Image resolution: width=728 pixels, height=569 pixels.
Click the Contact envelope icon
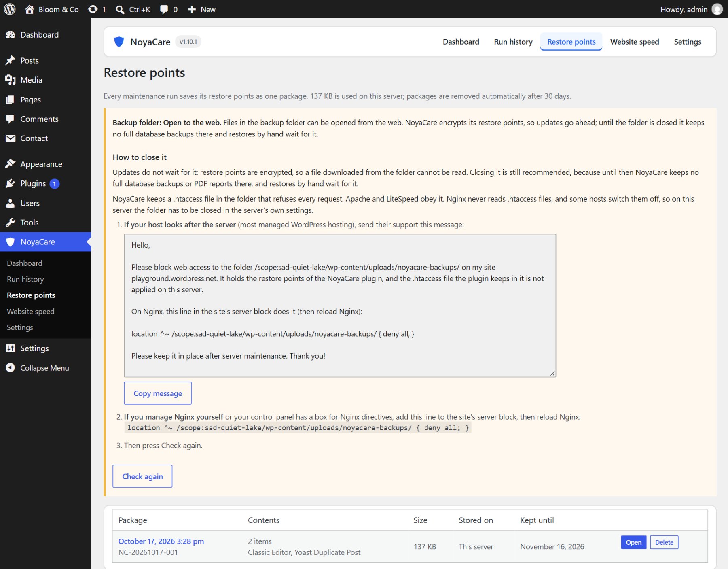(11, 138)
